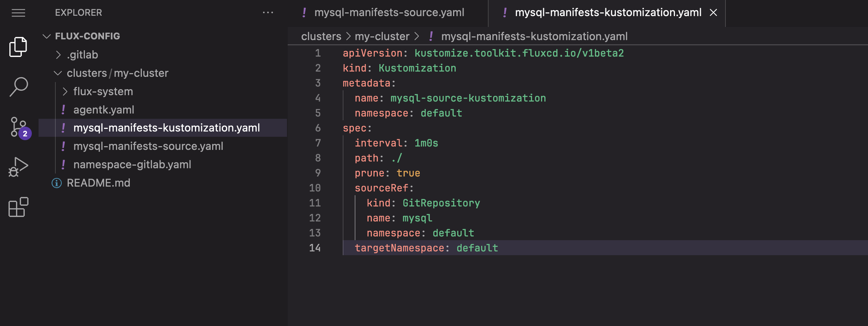Open the Explorer view in activity bar

coord(18,47)
